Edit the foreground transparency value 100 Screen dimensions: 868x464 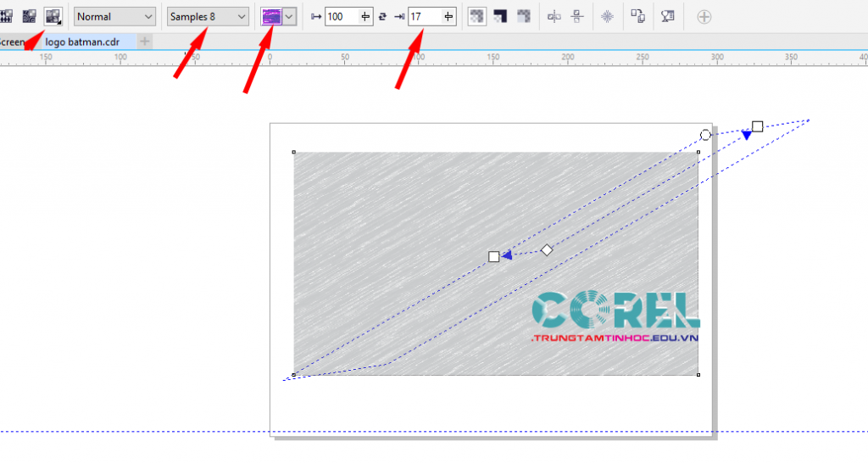(342, 17)
